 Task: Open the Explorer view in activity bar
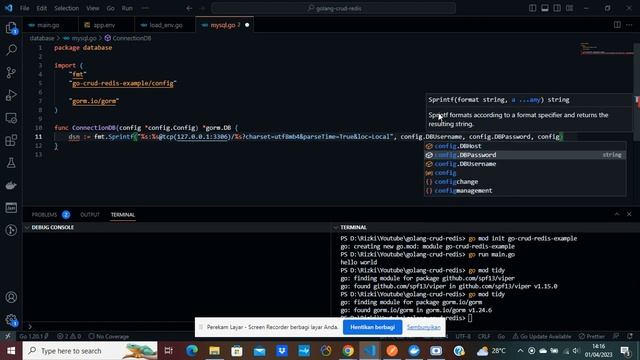click(11, 28)
